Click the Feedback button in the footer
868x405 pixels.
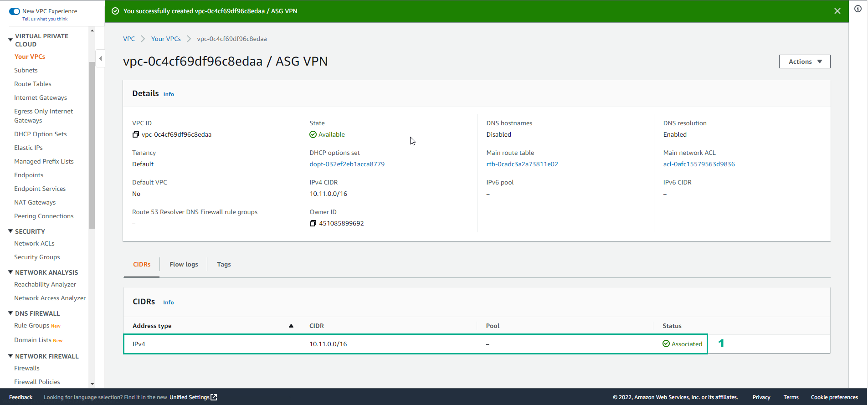[x=21, y=397]
